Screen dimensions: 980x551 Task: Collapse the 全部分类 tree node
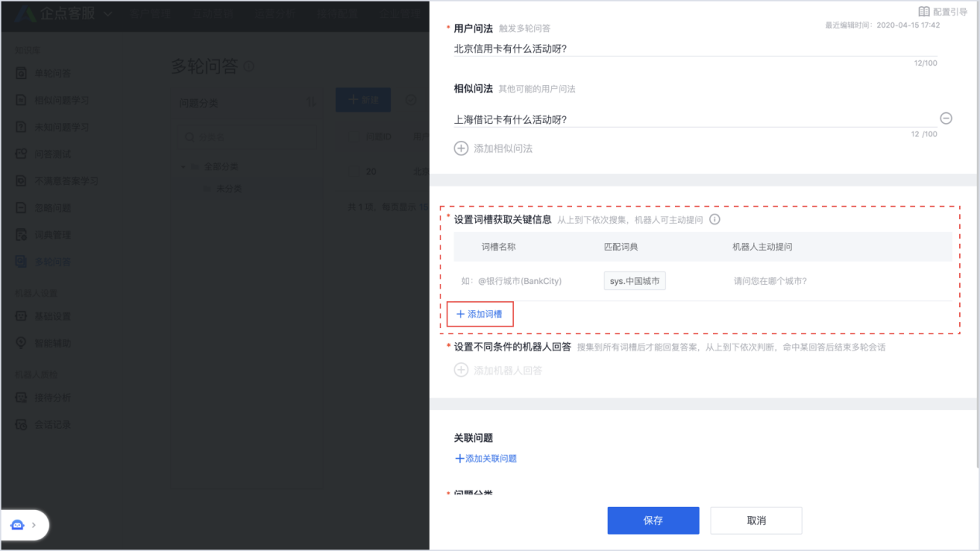183,166
